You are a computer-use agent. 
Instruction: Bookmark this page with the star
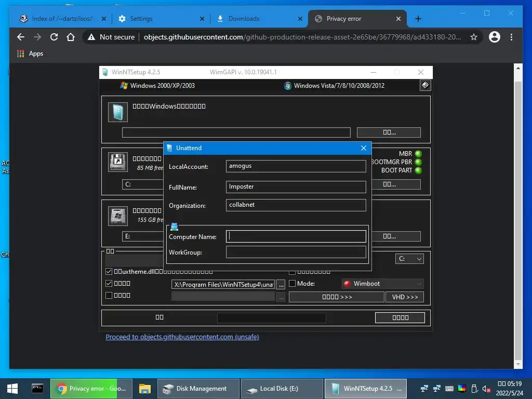(x=474, y=37)
